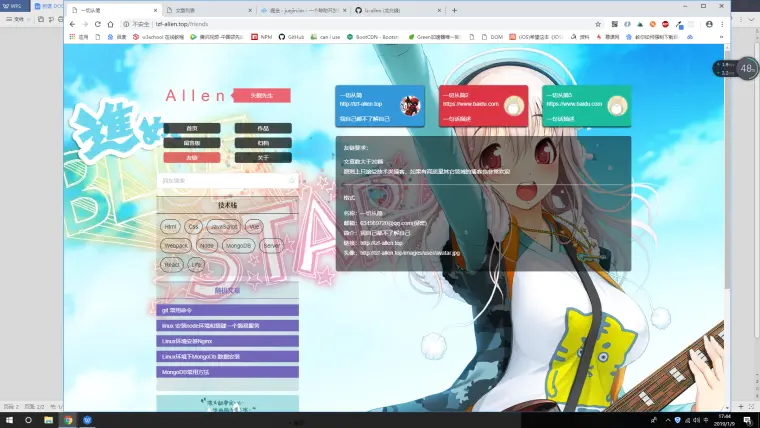The image size is (760, 428).
Task: Select the red highlighted navigation button
Action: tap(192, 158)
